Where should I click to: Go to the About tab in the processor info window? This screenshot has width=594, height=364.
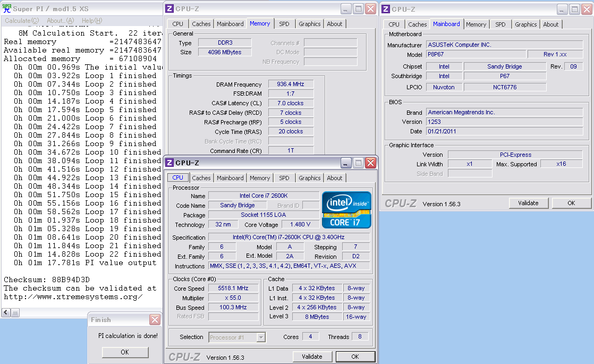point(335,178)
